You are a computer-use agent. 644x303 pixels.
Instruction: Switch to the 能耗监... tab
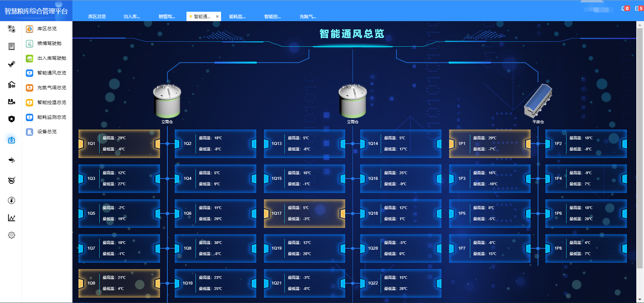tap(237, 16)
